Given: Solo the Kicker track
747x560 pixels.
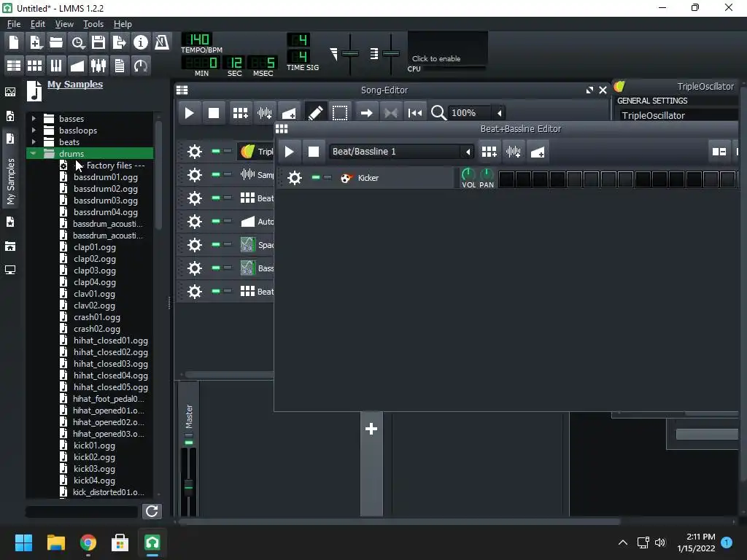Looking at the screenshot, I should [328, 177].
